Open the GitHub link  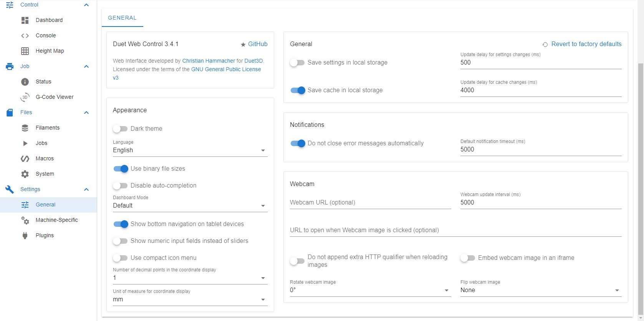point(258,44)
